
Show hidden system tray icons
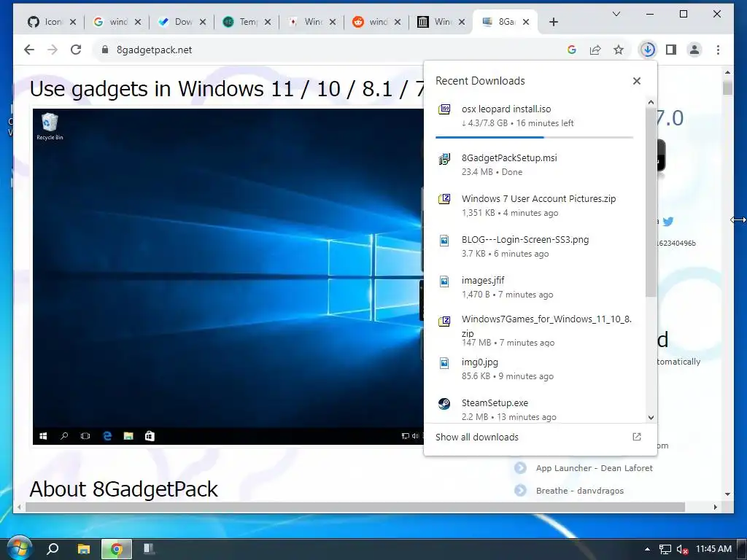[x=647, y=549]
